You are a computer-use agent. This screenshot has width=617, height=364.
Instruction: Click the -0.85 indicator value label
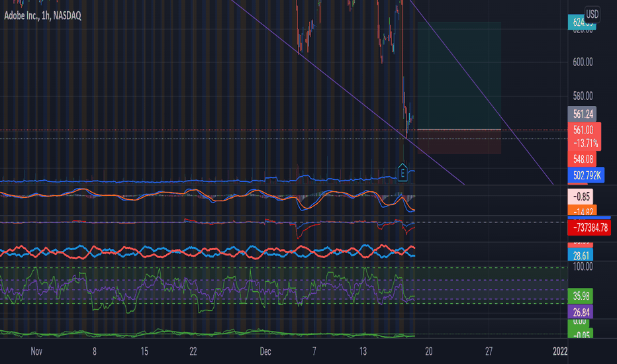tap(581, 197)
